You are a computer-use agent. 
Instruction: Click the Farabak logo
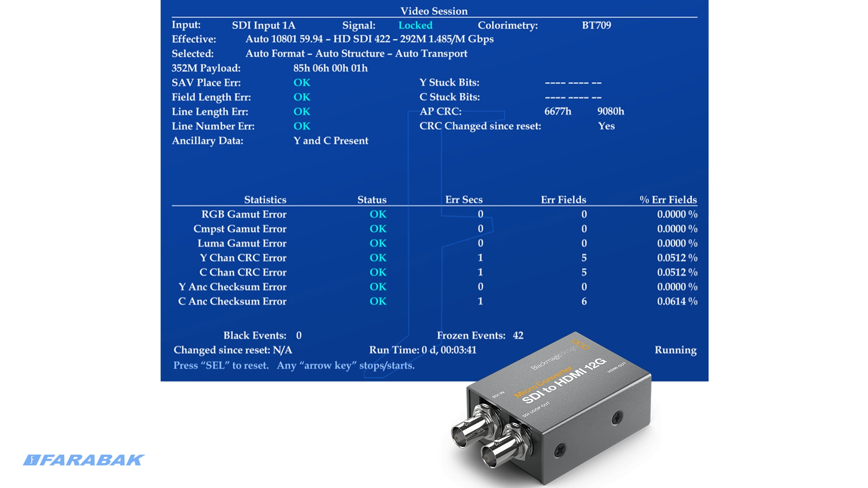84,460
